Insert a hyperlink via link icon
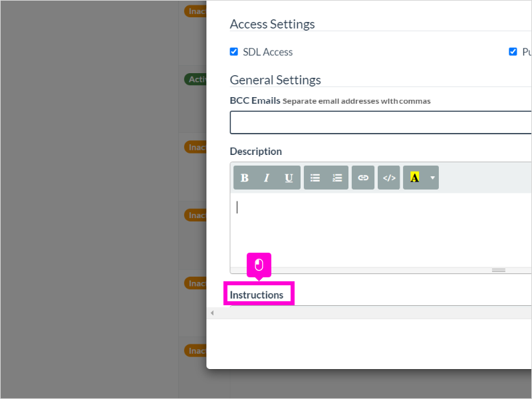The height and width of the screenshot is (399, 532). pyautogui.click(x=363, y=178)
